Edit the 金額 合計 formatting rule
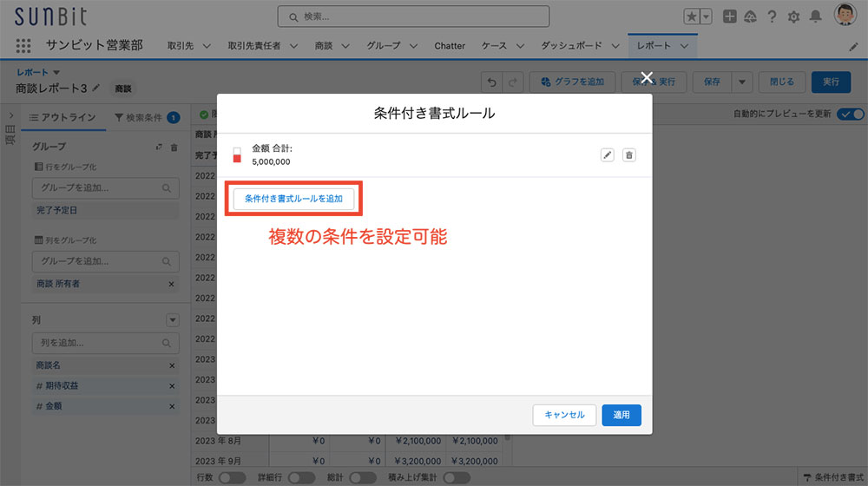 [x=608, y=155]
